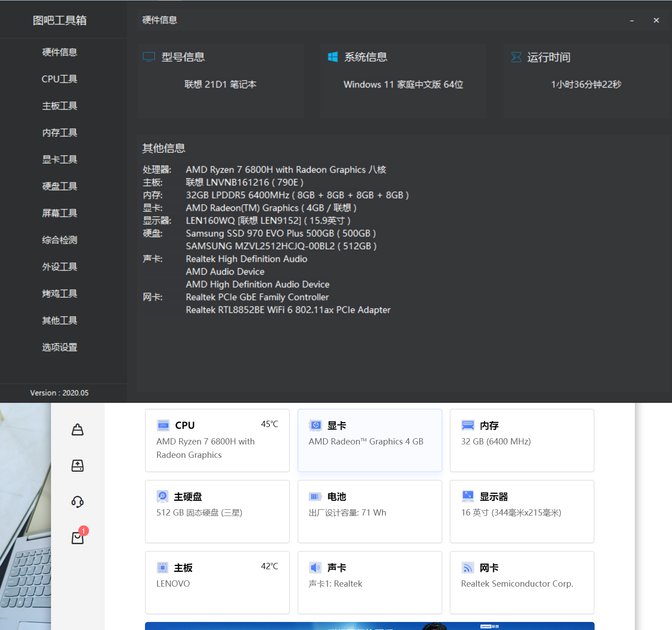Open 显卡工具 in the sidebar
672x630 pixels.
click(x=60, y=160)
